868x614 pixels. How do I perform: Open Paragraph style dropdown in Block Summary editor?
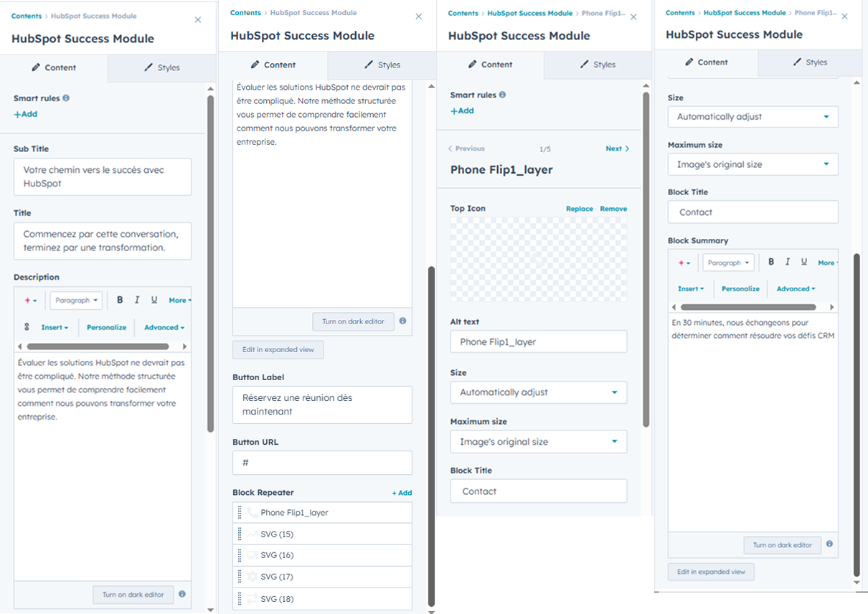coord(729,263)
